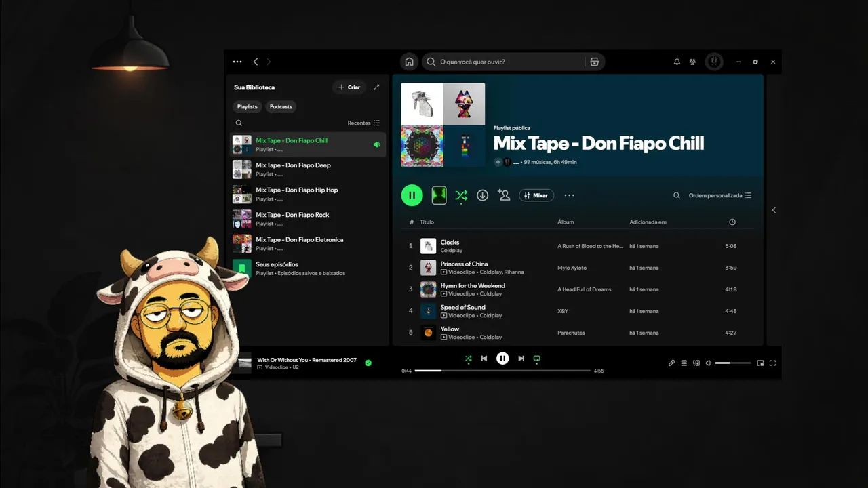Open Seus episódios
The image size is (868, 488).
tap(308, 268)
